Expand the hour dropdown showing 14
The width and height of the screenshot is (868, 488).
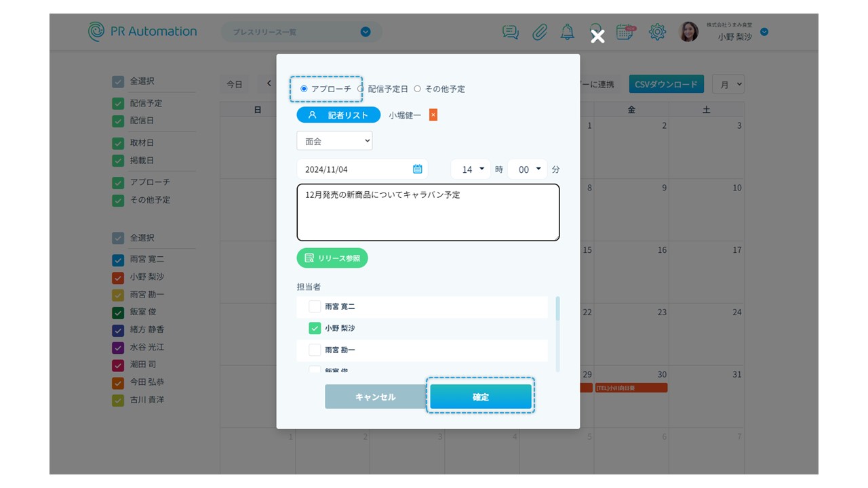[471, 169]
